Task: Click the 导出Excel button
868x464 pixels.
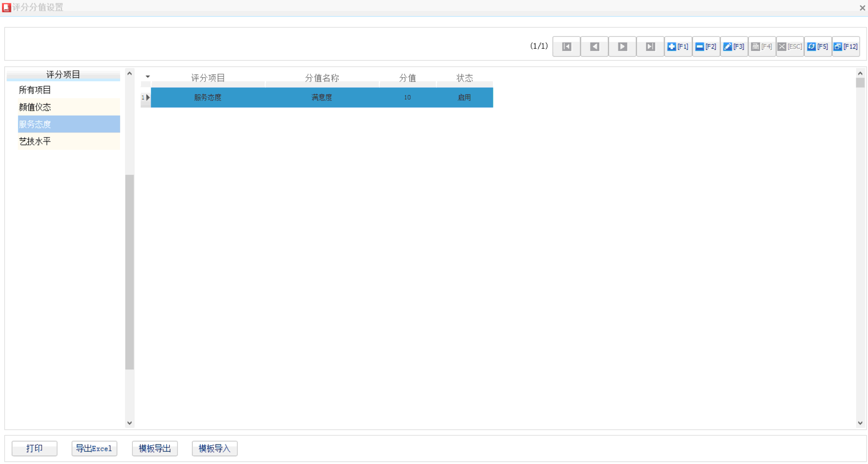Action: point(94,448)
